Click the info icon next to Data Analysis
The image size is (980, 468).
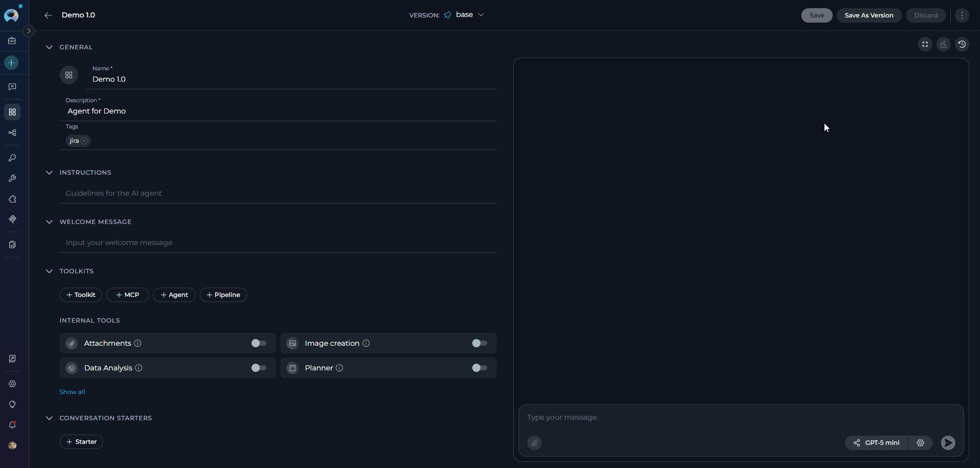point(139,368)
